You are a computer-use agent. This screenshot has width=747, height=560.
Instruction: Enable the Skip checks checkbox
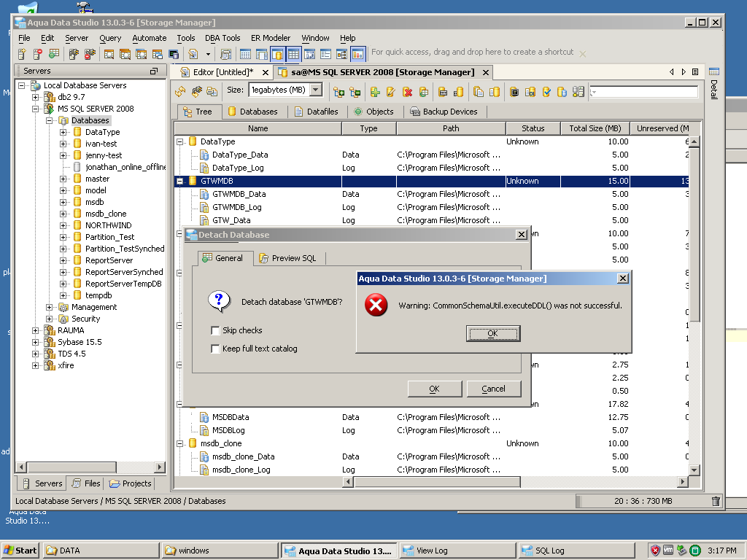point(215,330)
